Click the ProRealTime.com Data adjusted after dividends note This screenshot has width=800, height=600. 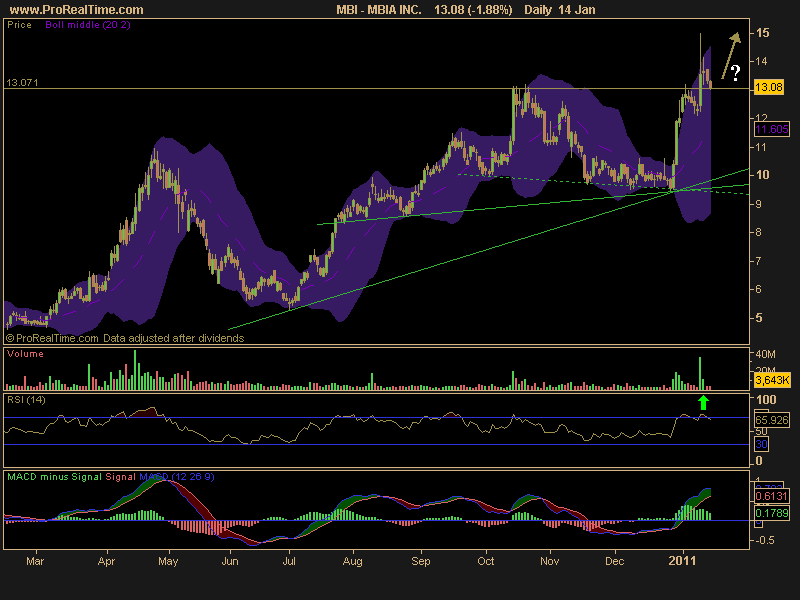coord(125,338)
